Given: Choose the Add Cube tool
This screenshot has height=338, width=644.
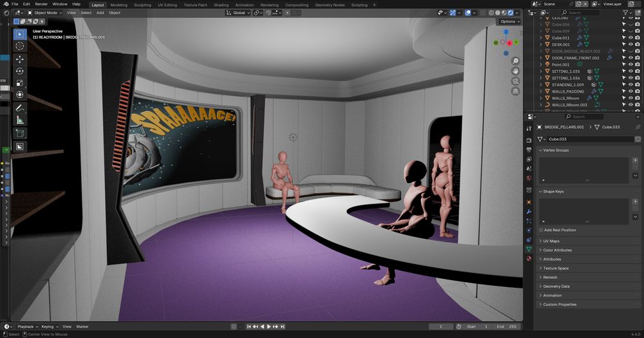Looking at the screenshot, I should tap(20, 133).
